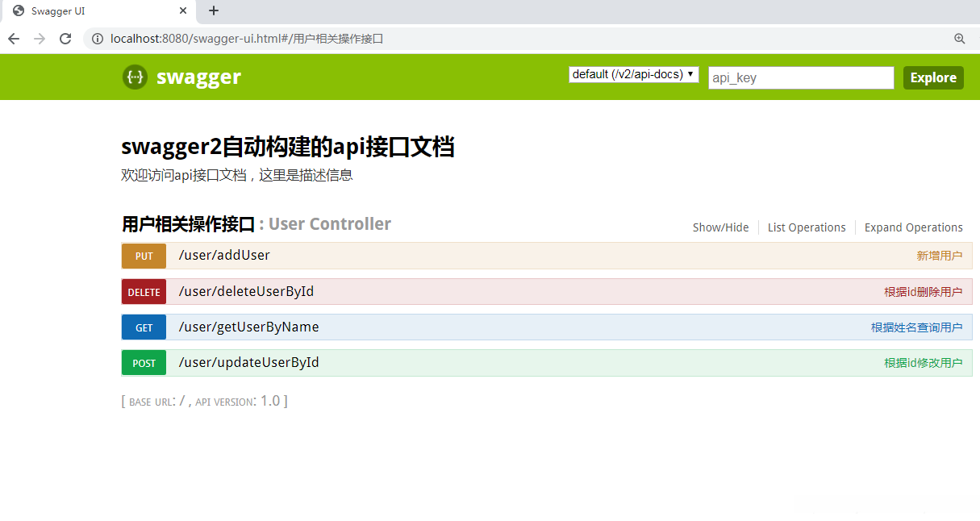The width and height of the screenshot is (980, 521).
Task: Open a new browser tab with the plus button
Action: point(214,10)
